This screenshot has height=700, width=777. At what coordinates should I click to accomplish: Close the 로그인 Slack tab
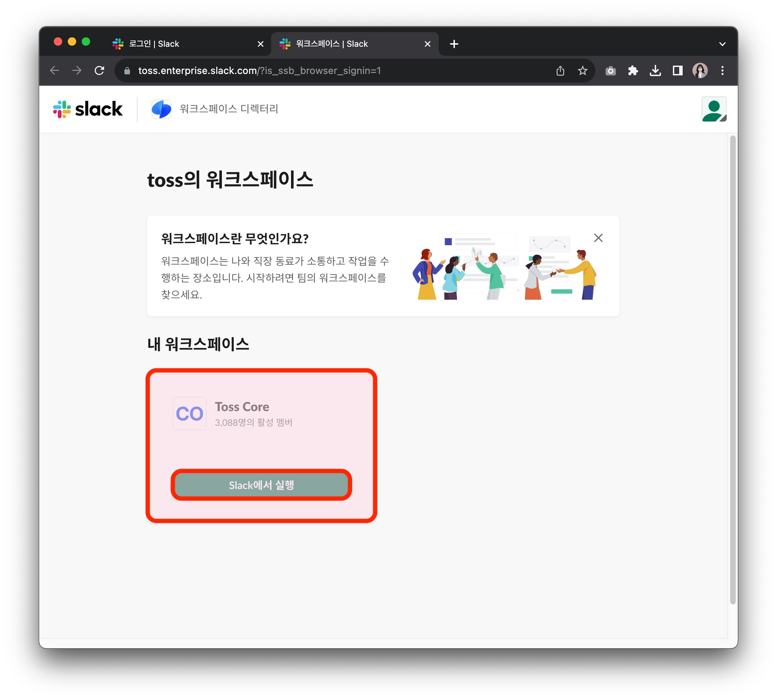coord(260,44)
